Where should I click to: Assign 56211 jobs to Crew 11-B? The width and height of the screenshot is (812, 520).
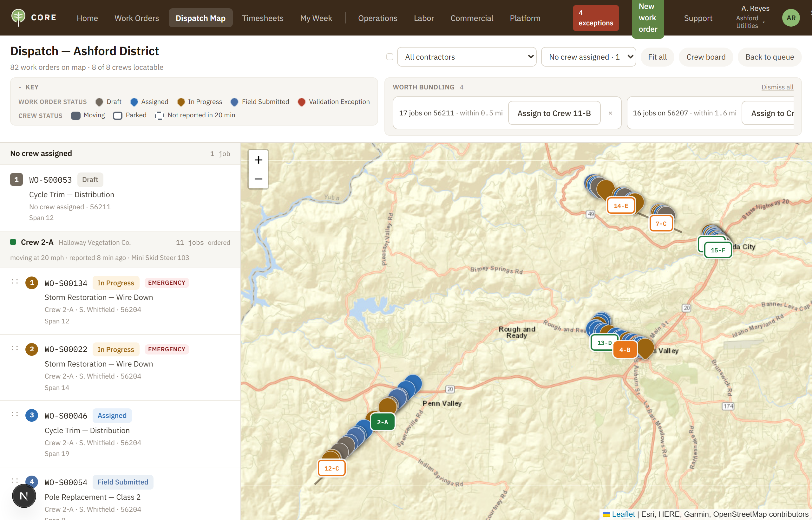tap(554, 113)
